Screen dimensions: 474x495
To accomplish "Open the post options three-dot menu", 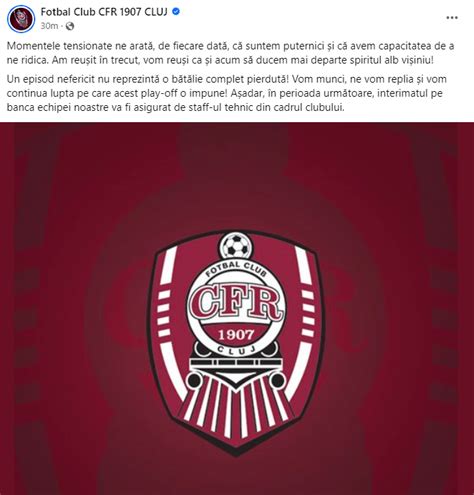I will coord(452,18).
